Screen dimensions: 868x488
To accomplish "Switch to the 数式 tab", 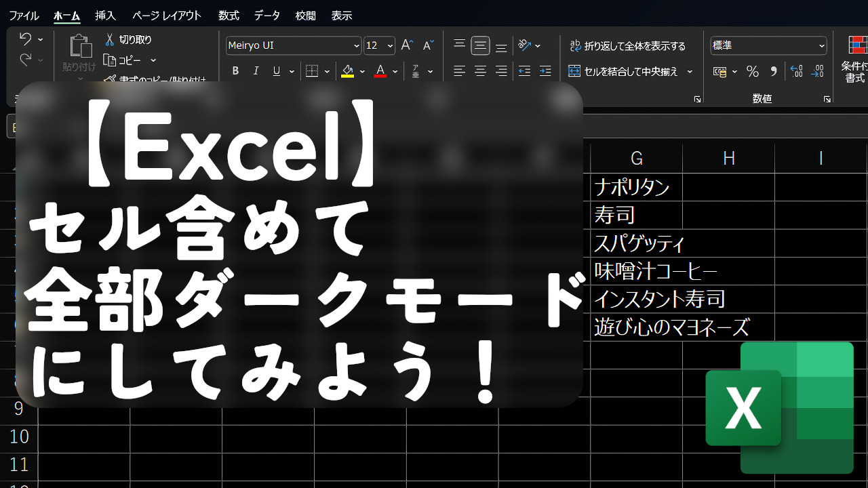I will pos(229,15).
